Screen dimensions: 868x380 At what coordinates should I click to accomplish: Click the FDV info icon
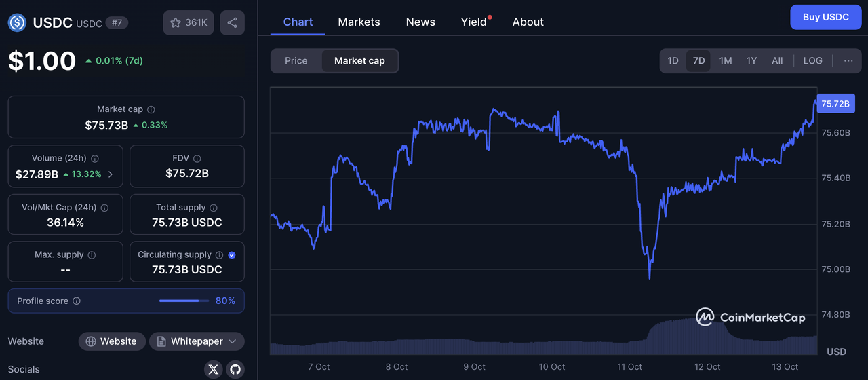coord(197,159)
